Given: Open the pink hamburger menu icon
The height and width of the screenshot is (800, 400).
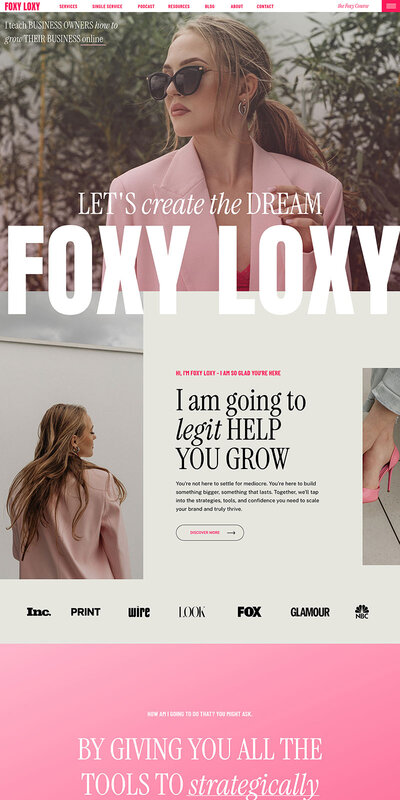Looking at the screenshot, I should [x=391, y=6].
